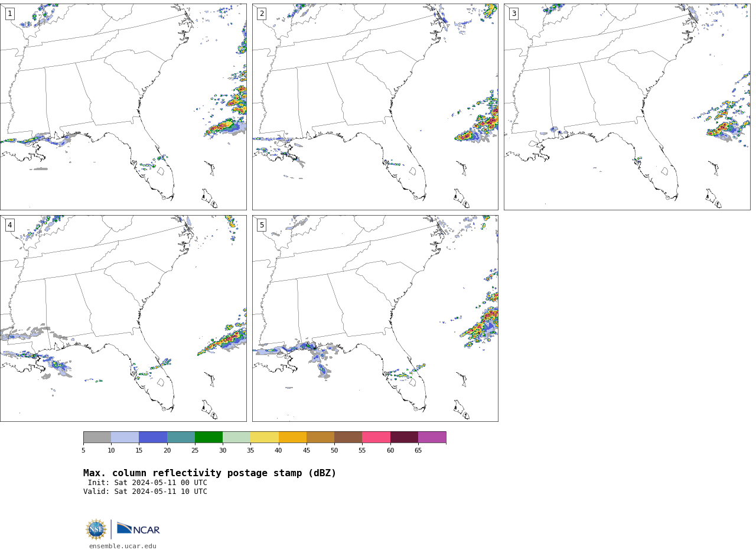Viewport: 756px width, 553px height.
Task: Click the brown 50-55 dBZ swatch
Action: pos(348,437)
